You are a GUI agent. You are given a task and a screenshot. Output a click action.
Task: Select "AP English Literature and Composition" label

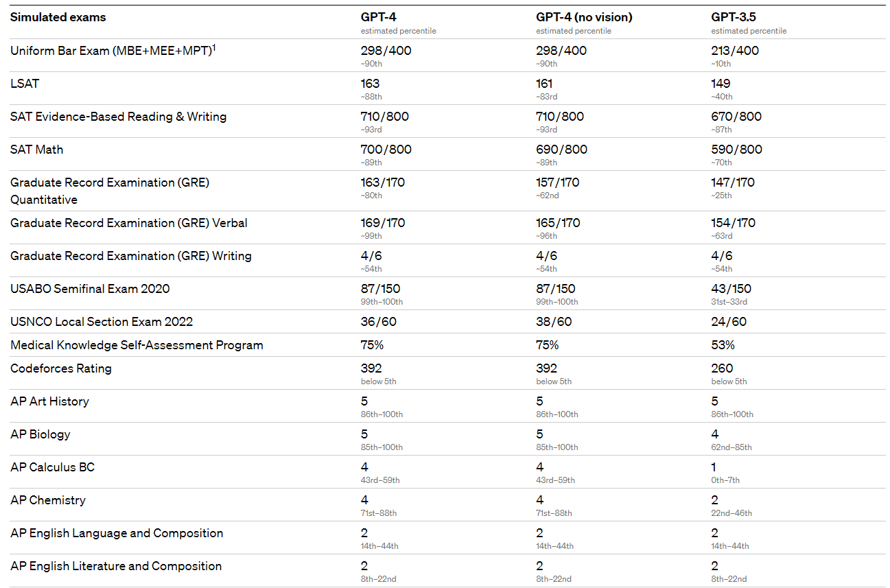coord(116,566)
